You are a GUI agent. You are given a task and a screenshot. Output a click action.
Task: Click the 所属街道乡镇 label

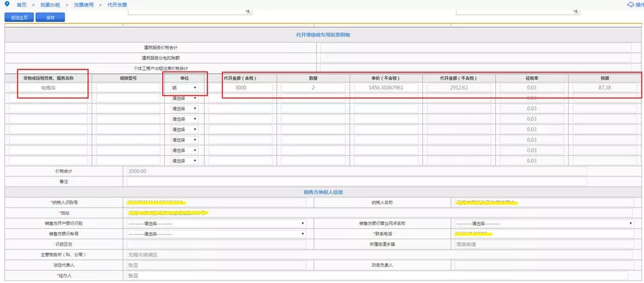(x=382, y=244)
